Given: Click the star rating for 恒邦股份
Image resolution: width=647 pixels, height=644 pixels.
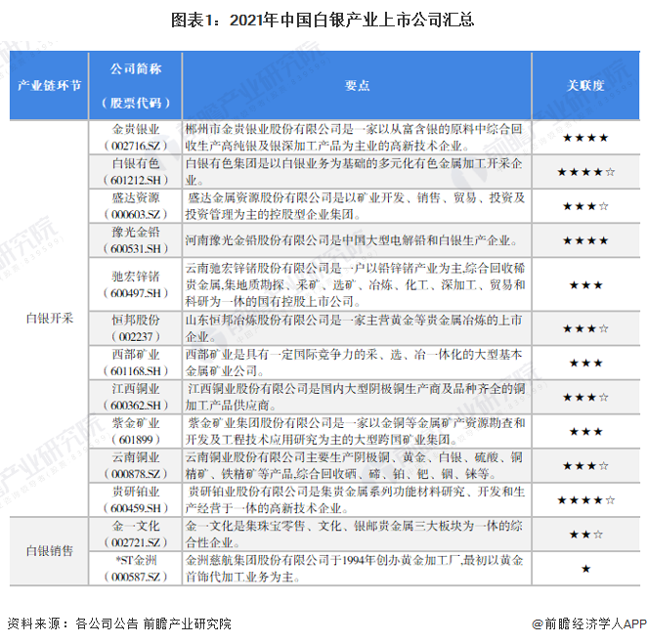Looking at the screenshot, I should click(585, 328).
